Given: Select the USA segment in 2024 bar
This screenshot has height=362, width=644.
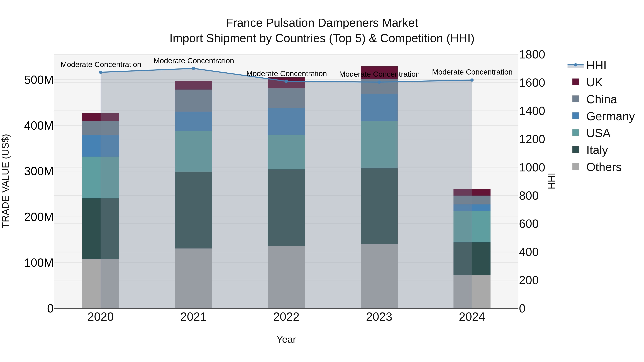Looking at the screenshot, I should pyautogui.click(x=472, y=227).
